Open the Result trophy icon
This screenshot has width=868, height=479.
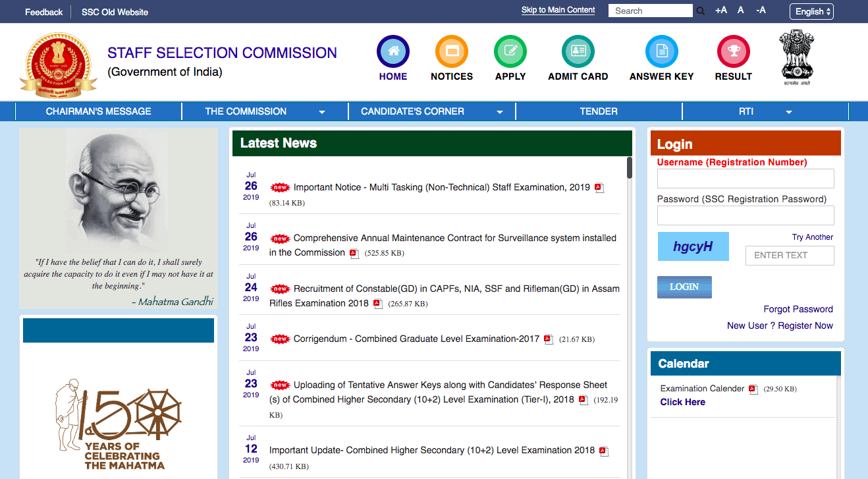(733, 51)
